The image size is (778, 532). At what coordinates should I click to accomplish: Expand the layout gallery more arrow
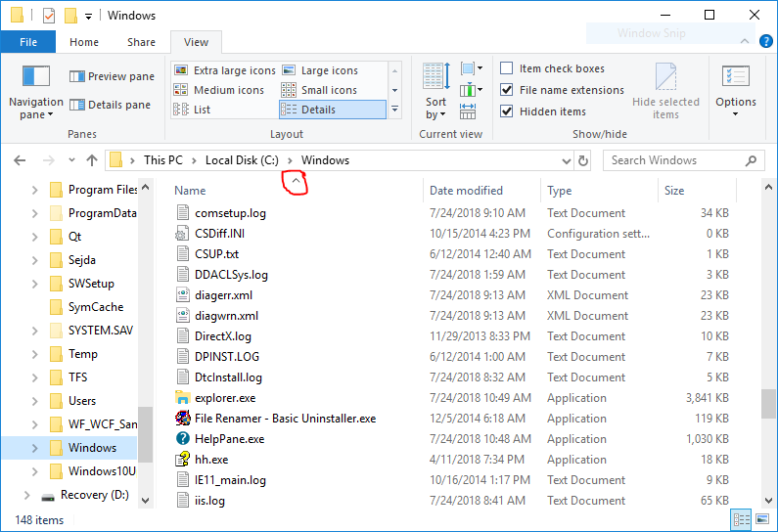[x=395, y=110]
